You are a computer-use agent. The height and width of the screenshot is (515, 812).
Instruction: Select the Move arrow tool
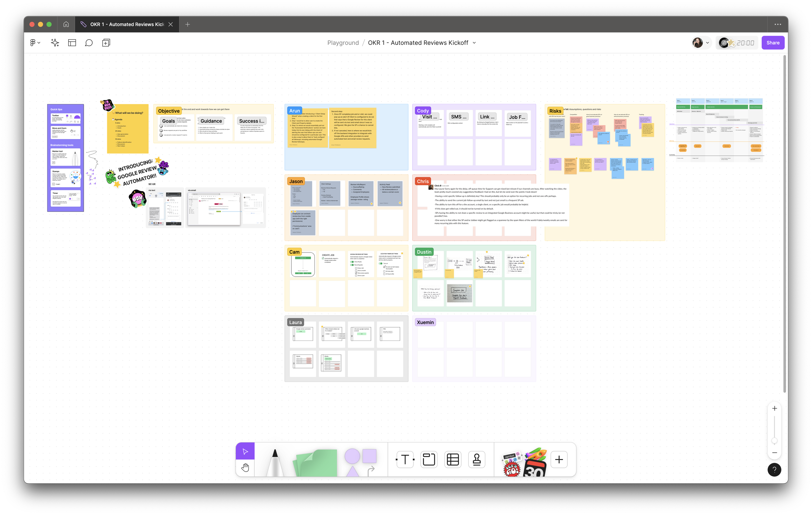click(245, 451)
